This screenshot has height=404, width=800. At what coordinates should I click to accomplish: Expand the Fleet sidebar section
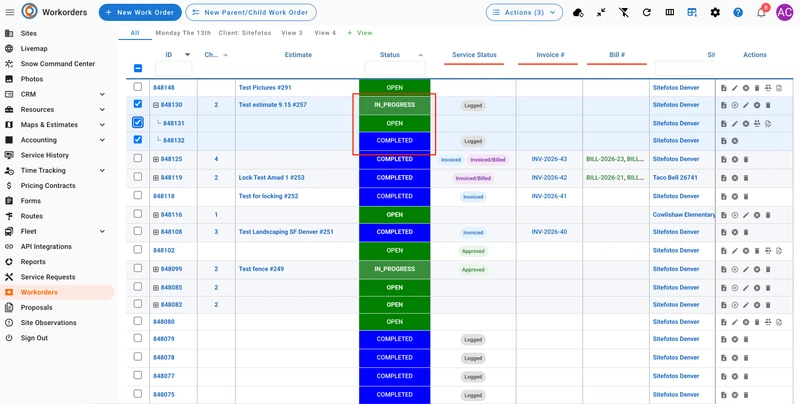[x=102, y=232]
